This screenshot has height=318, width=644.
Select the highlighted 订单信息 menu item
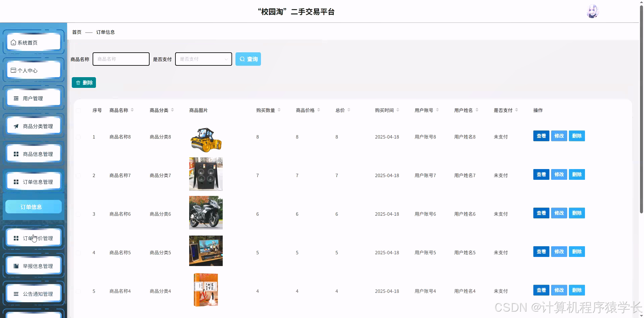point(33,207)
